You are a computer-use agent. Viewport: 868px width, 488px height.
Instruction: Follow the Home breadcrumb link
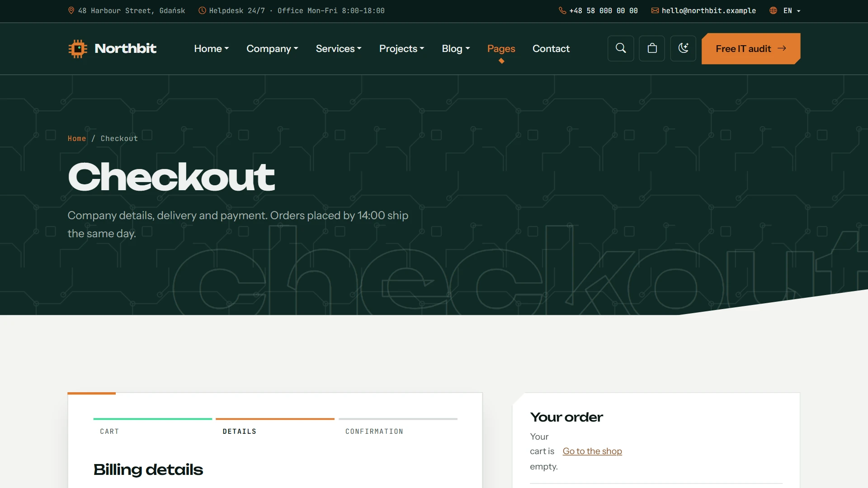(x=77, y=138)
